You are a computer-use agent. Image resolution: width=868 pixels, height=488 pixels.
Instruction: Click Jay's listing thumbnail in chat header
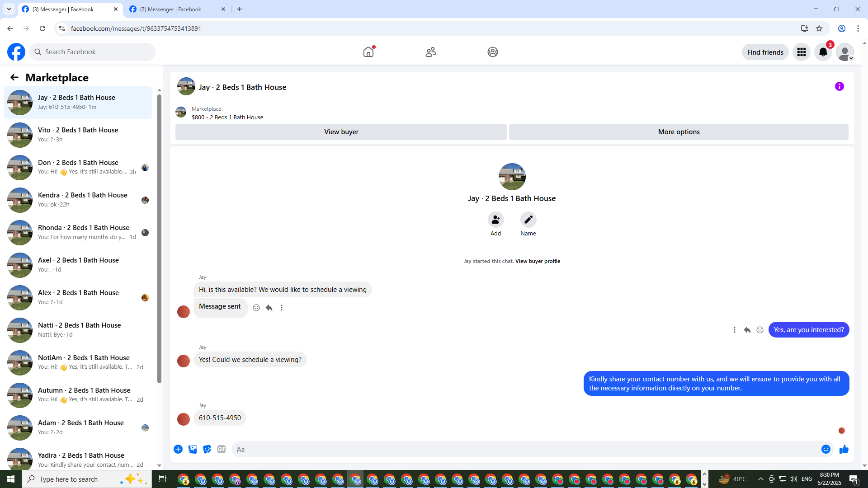[x=186, y=86]
